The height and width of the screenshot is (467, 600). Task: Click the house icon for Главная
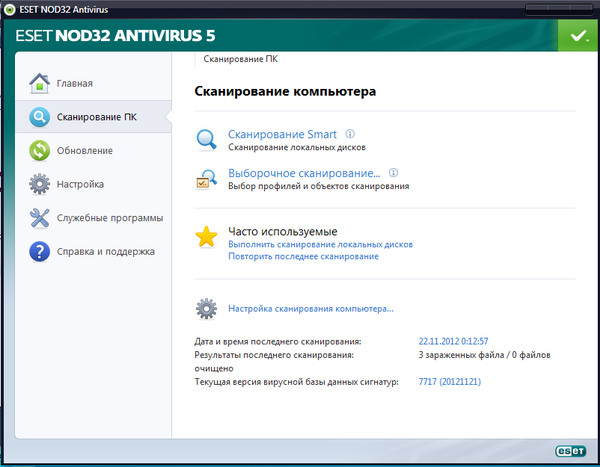39,83
